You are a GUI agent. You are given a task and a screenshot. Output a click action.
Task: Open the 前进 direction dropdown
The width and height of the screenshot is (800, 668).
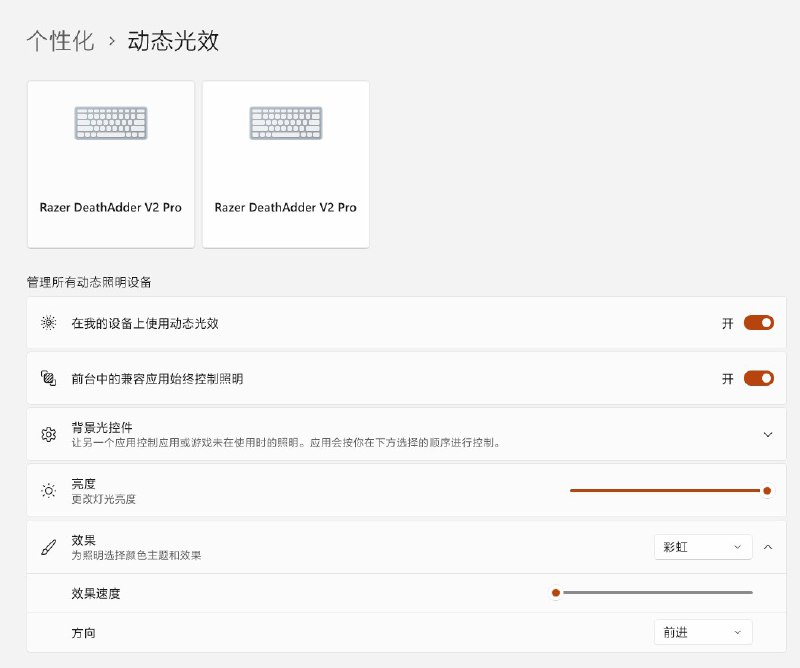(703, 632)
